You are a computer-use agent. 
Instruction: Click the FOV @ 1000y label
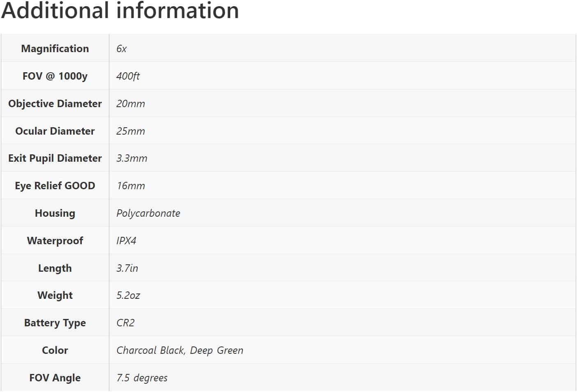tap(55, 76)
